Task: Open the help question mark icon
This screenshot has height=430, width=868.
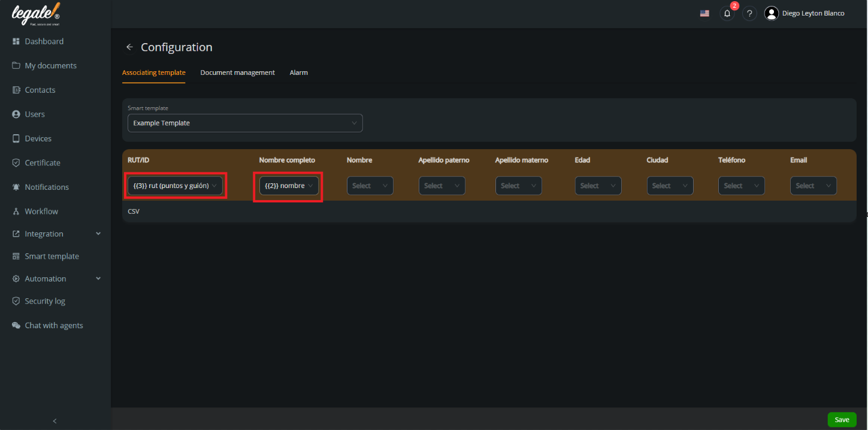Action: click(x=749, y=13)
